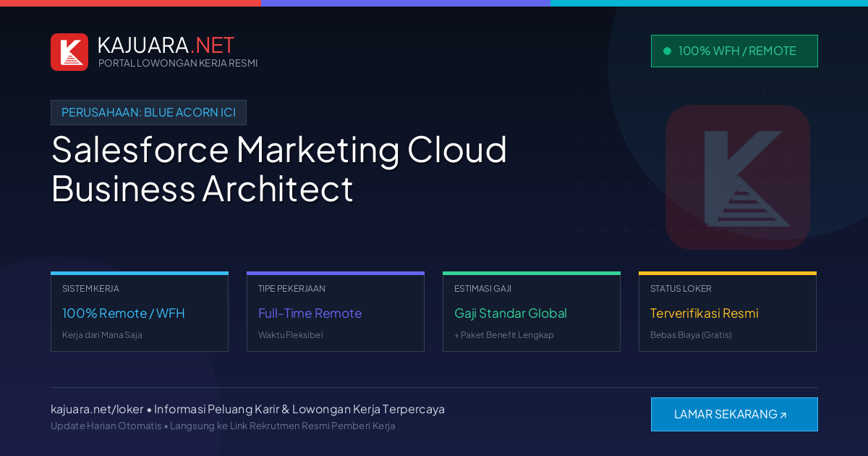Click the arrow icon in Lamar Sekarang
The image size is (868, 456).
pos(783,415)
